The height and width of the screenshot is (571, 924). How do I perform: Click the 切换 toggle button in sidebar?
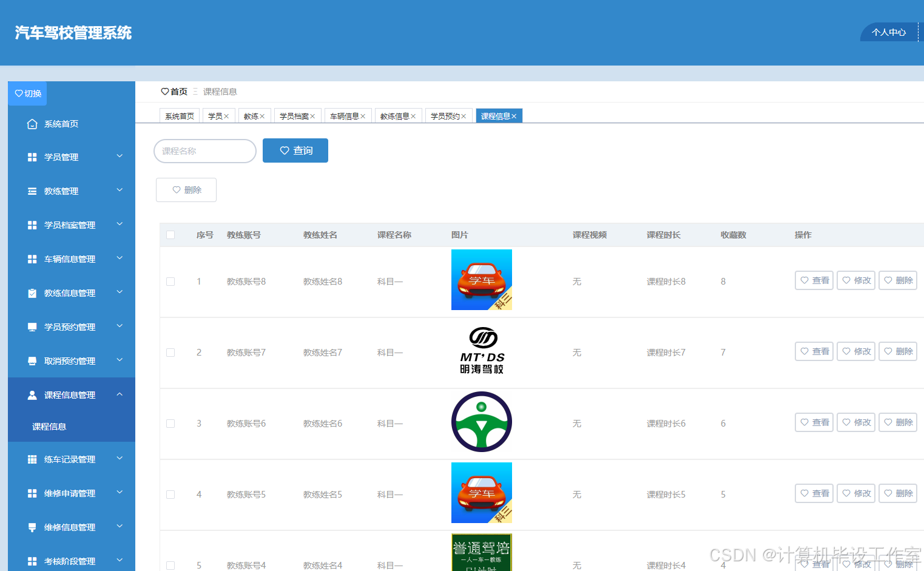28,93
